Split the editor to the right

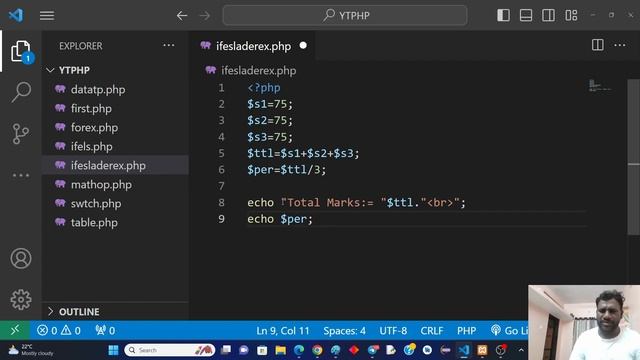pyautogui.click(x=598, y=45)
